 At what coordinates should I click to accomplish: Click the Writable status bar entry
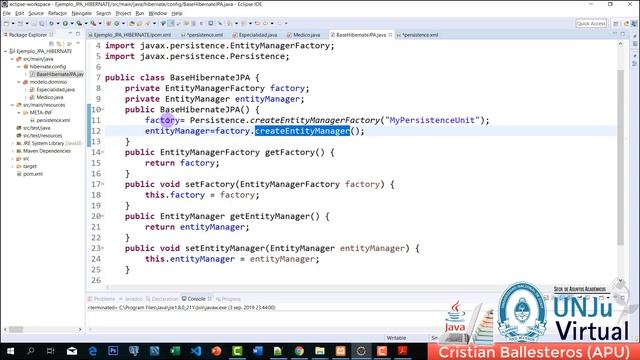396,338
